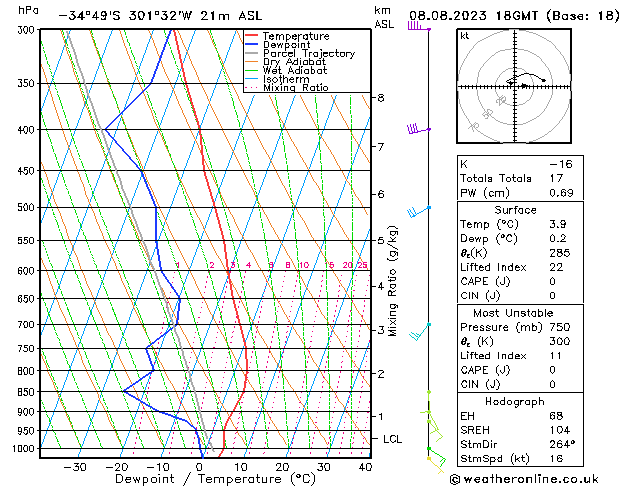Click the grey line swatch beside Parcel Trajectory
Screen dimensions: 629x486
[252, 53]
